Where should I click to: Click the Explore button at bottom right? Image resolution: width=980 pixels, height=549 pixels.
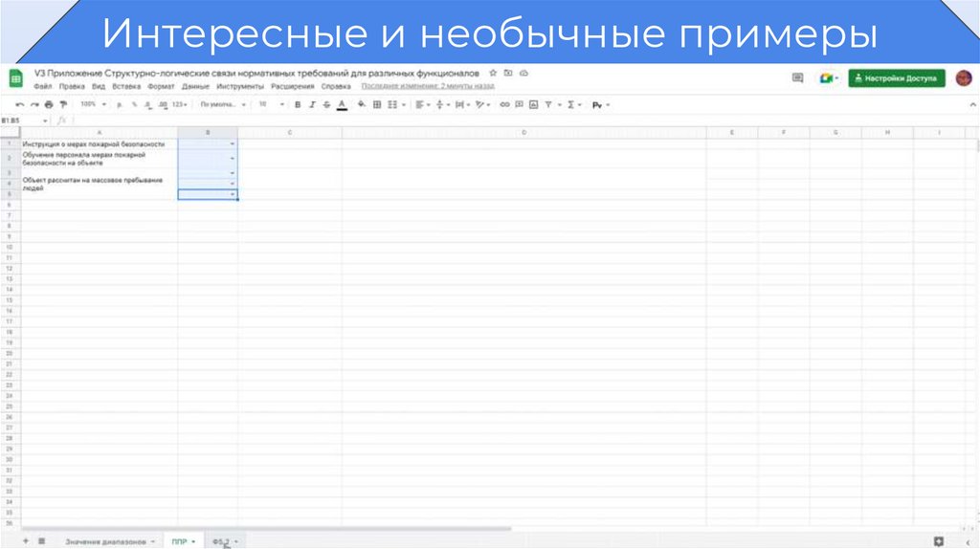pyautogui.click(x=939, y=541)
